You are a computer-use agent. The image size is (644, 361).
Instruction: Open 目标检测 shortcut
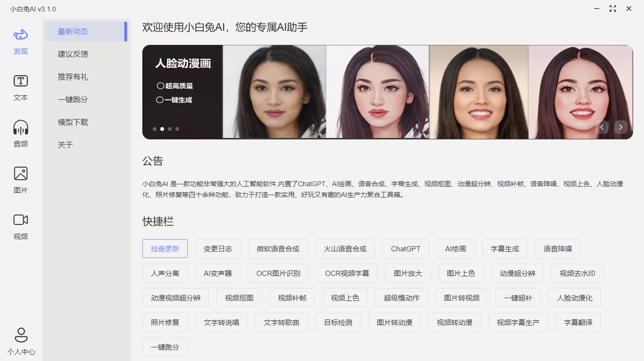(x=338, y=322)
